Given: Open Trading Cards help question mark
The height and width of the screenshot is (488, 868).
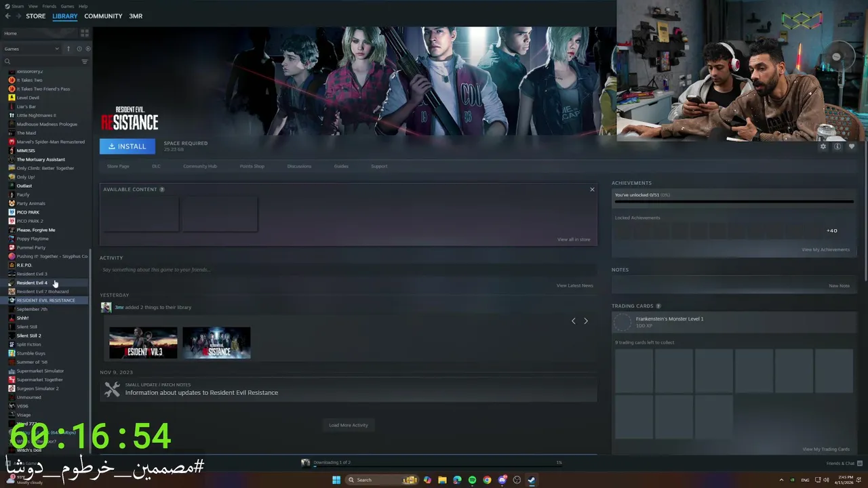Looking at the screenshot, I should [x=658, y=306].
